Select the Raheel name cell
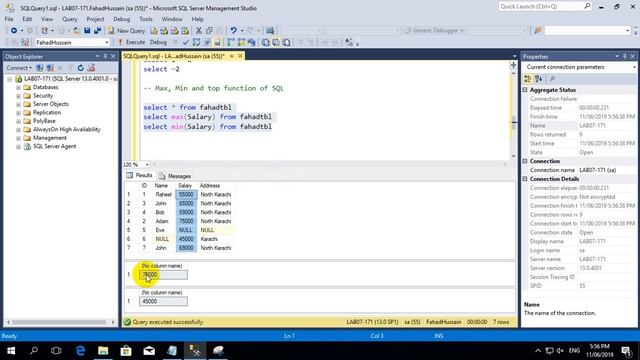Image resolution: width=640 pixels, height=360 pixels. coord(163,195)
